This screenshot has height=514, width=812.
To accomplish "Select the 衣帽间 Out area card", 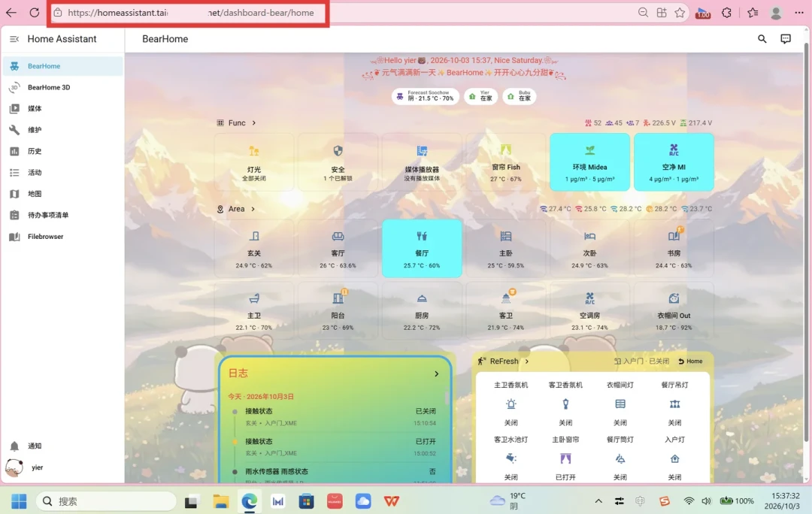I will point(673,310).
